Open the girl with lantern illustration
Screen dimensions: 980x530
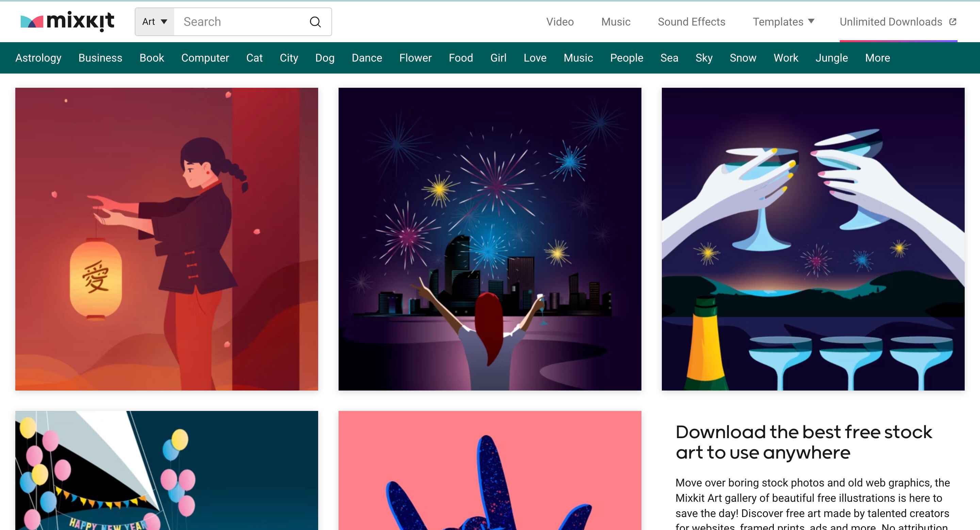tap(166, 239)
